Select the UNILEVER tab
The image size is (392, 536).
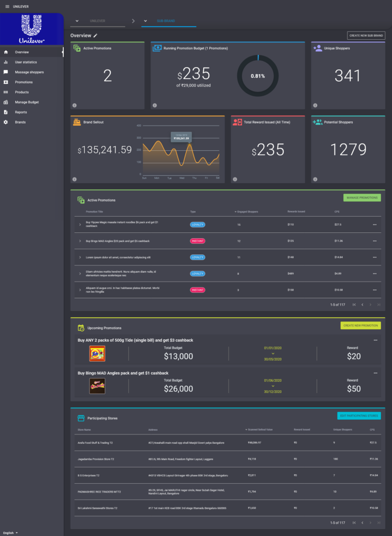(97, 21)
